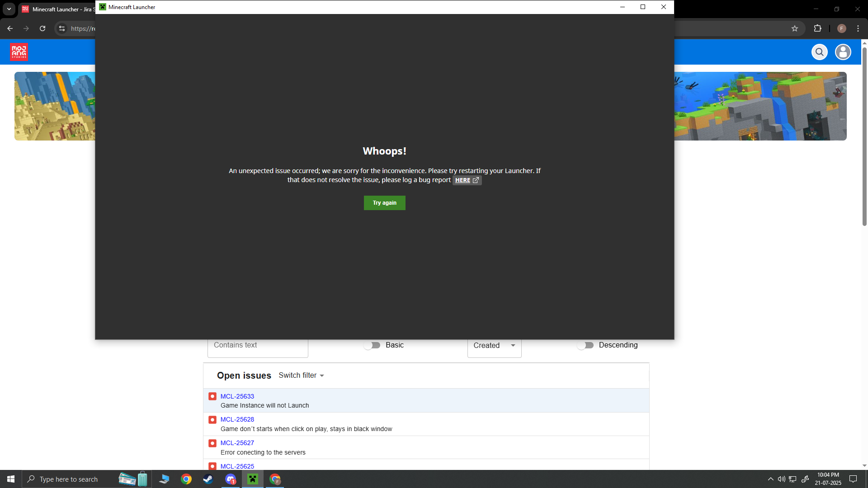Click the red bug icon of MCL-25628
868x488 pixels.
tap(212, 420)
